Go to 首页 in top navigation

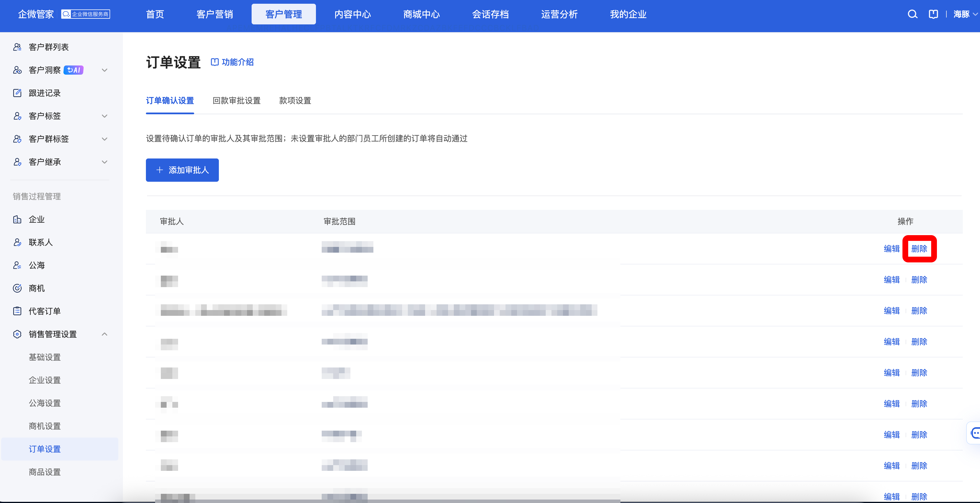tap(155, 14)
